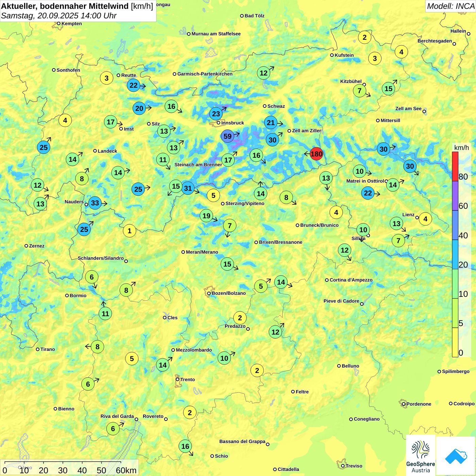Select the Bozen/Bolzano city label

click(228, 293)
